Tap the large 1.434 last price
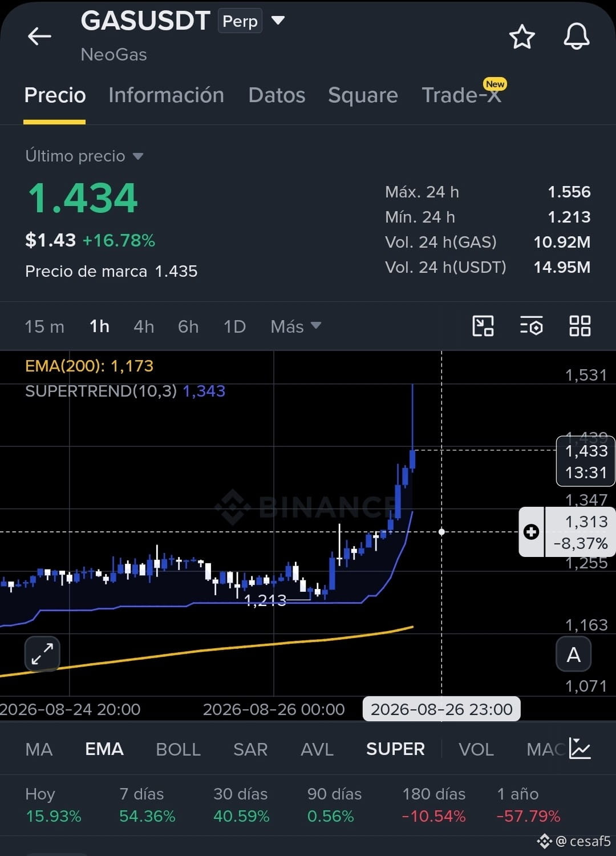Image resolution: width=616 pixels, height=856 pixels. (x=83, y=199)
